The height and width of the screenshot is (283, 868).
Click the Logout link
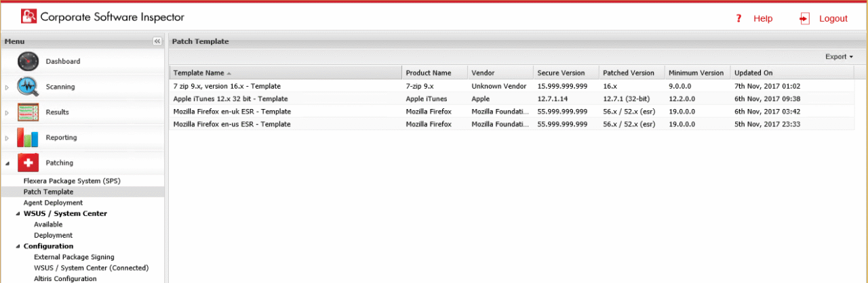(833, 19)
